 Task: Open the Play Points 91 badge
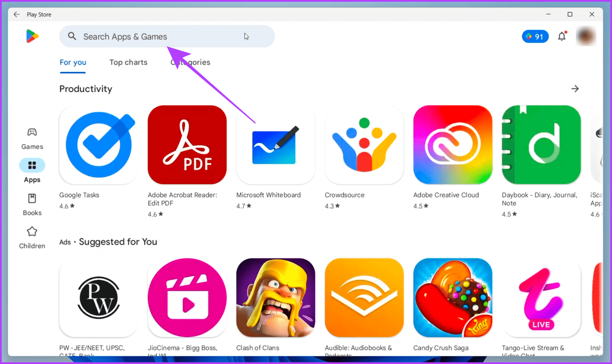[535, 37]
